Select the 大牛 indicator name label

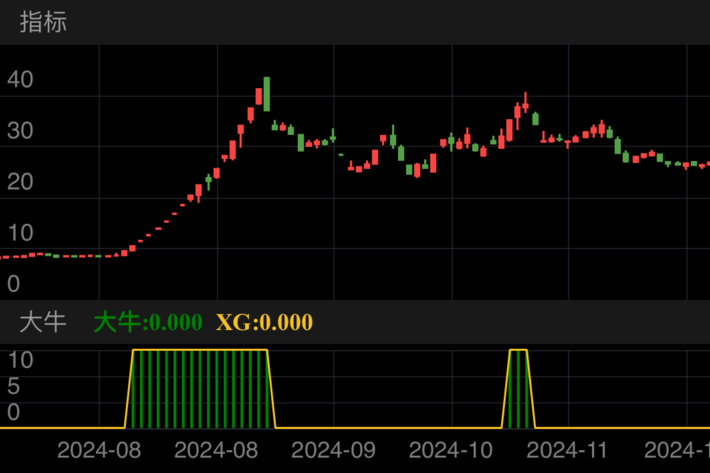tap(43, 322)
